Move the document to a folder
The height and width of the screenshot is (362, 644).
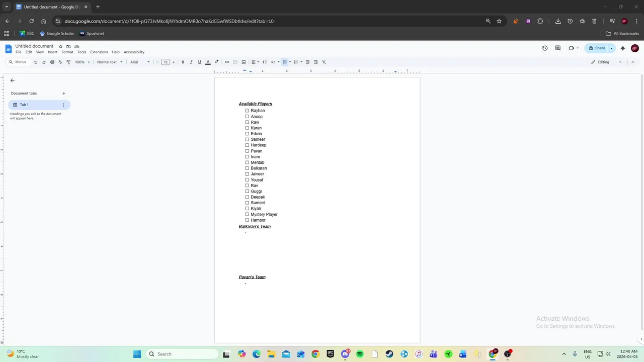click(x=68, y=46)
